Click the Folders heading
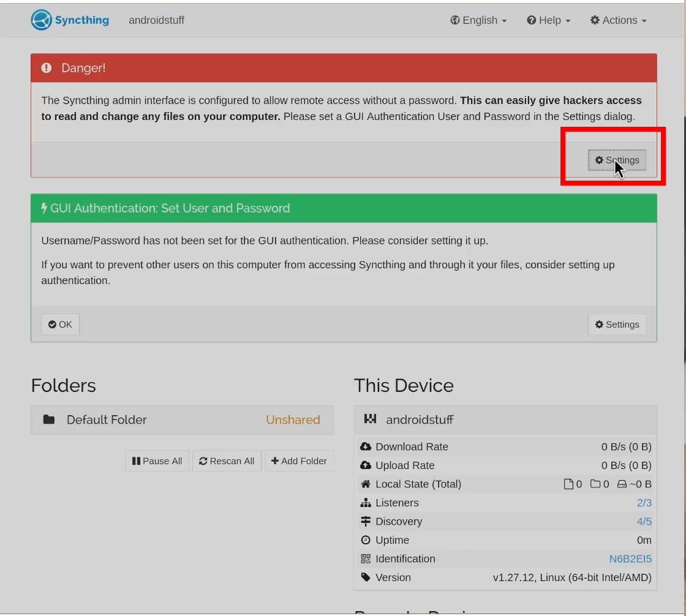Screen dimensions: 686x616 64,385
